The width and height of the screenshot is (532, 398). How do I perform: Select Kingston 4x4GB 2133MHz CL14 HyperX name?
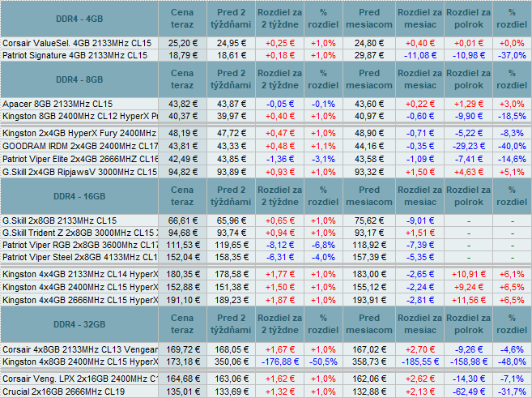[x=80, y=274]
